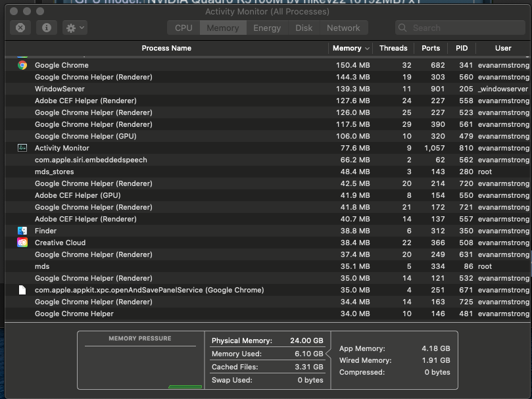Screen dimensions: 532x399
Task: Sort by the Ports column header
Action: 431,48
